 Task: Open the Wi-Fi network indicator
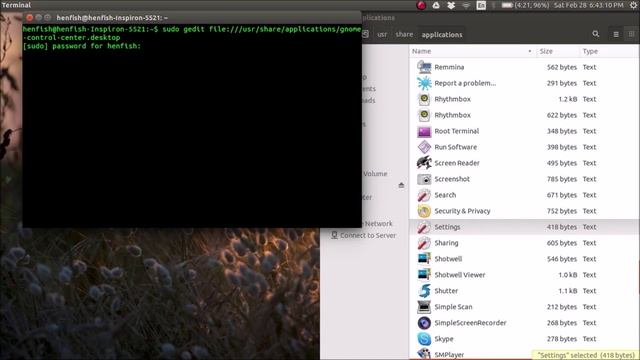coord(466,5)
